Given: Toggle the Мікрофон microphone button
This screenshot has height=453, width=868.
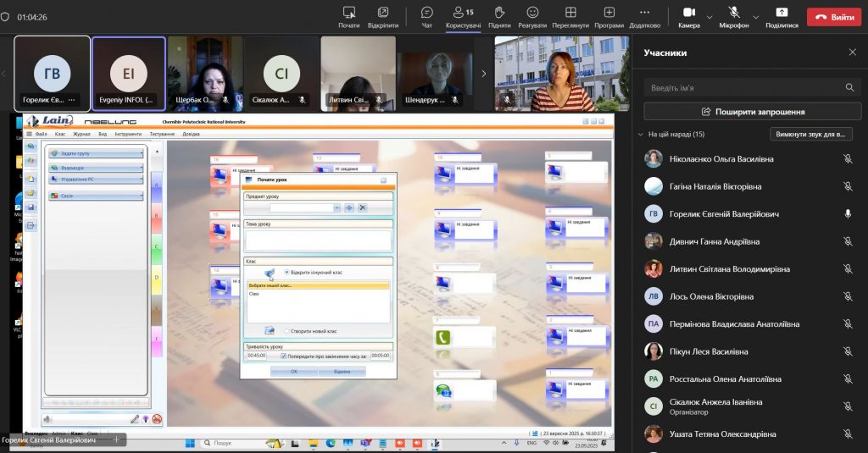Looking at the screenshot, I should pos(734,17).
